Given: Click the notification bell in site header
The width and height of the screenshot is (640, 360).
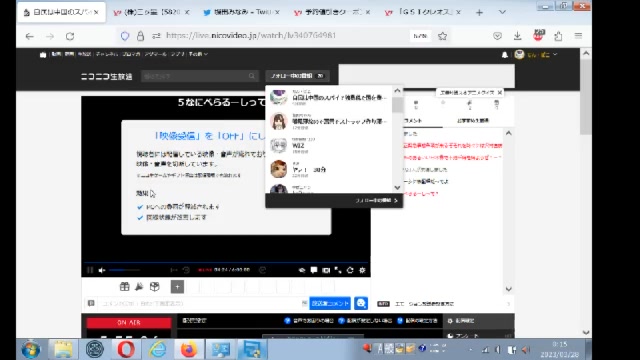Looking at the screenshot, I should [x=504, y=55].
